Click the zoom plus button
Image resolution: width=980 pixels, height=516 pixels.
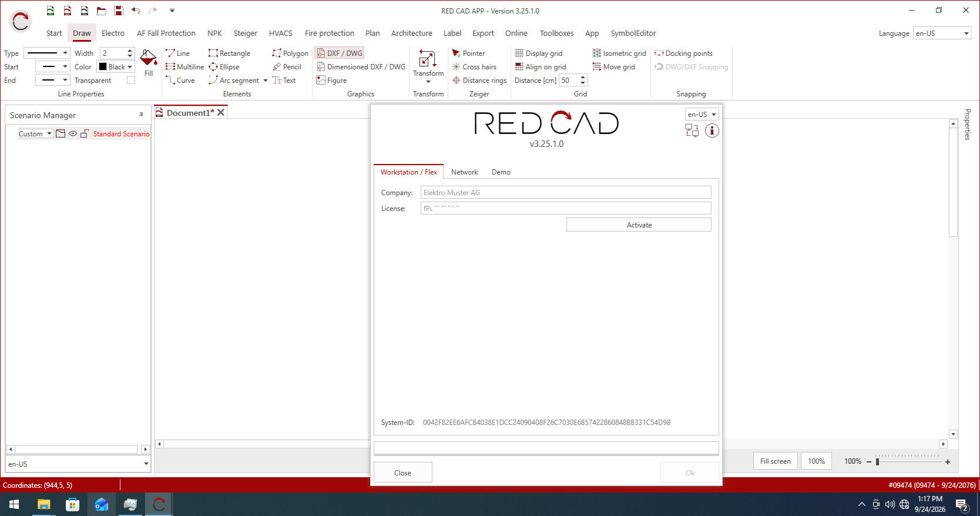pos(948,462)
